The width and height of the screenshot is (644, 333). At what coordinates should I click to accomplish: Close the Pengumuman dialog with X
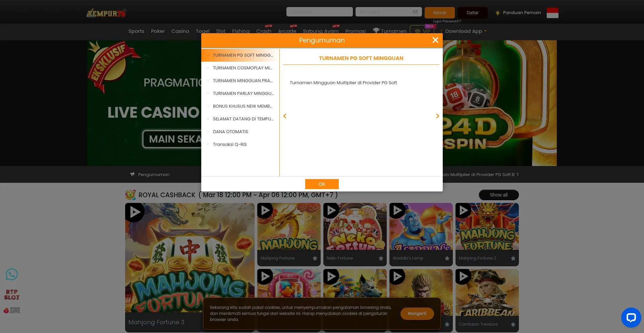tap(435, 40)
